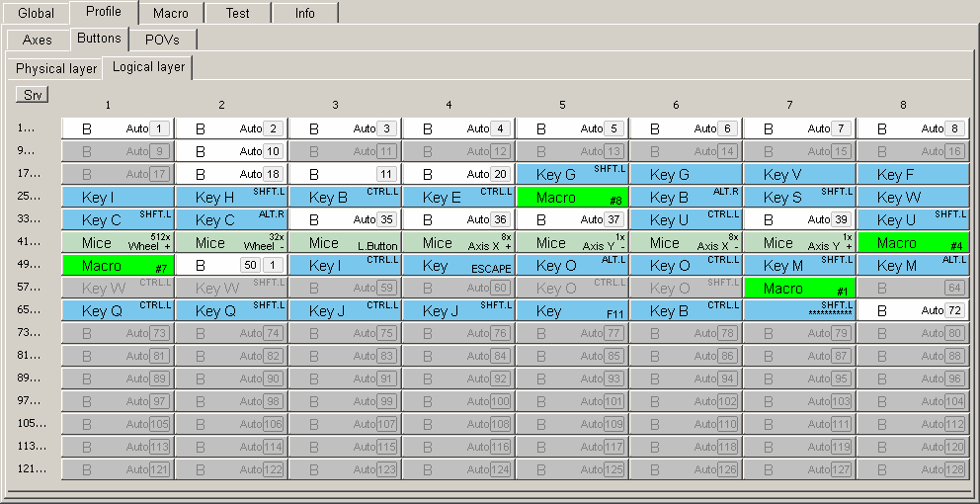Select the green Macro #4 cell
The image size is (980, 504).
pos(912,243)
